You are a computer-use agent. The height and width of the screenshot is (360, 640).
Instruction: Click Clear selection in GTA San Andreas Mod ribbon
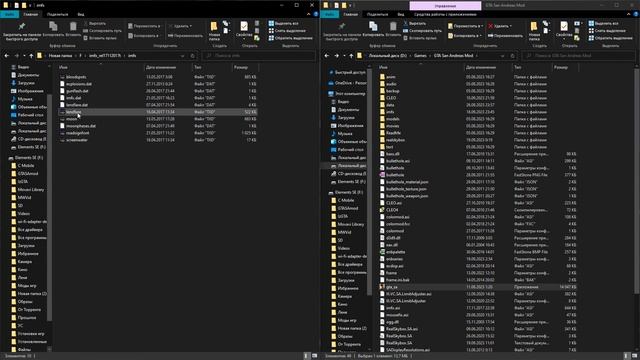[607, 31]
